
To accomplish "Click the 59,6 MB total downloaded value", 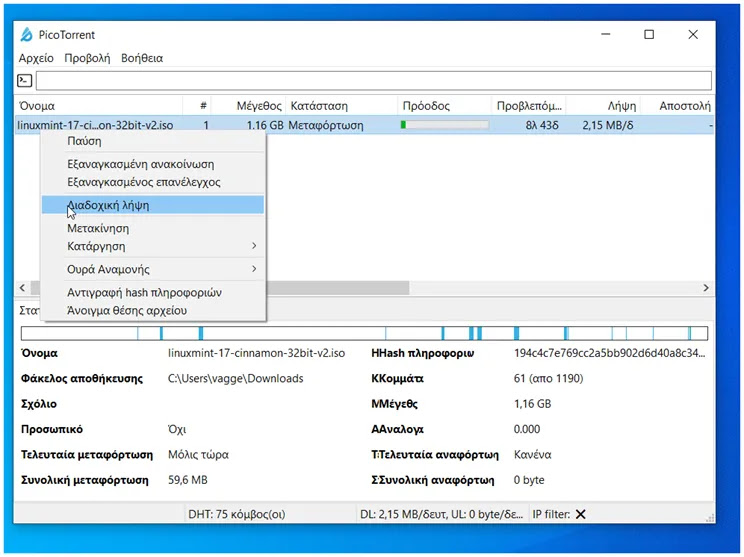I will tap(187, 480).
